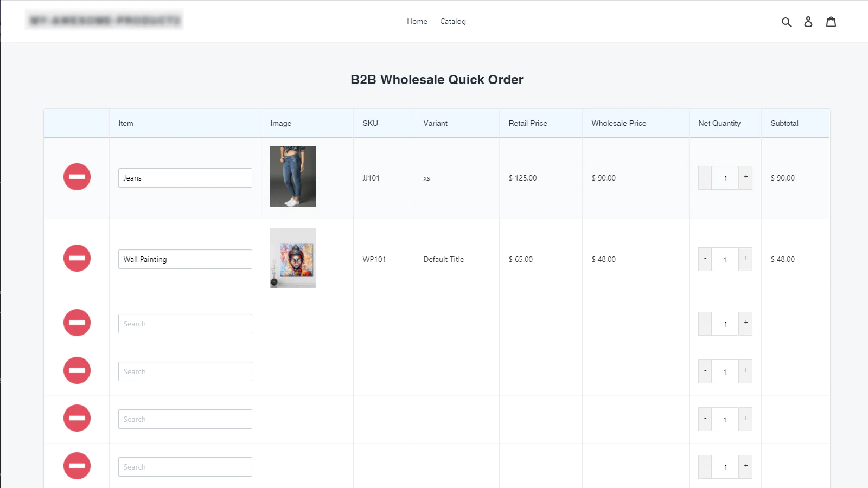Open the Catalog menu link

tap(452, 22)
